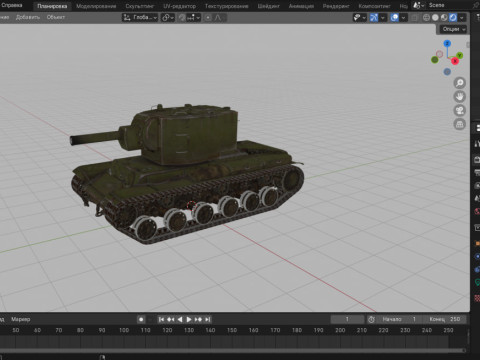Screen dimensions: 480x360
Task: Select material preview shading
Action: (444, 17)
